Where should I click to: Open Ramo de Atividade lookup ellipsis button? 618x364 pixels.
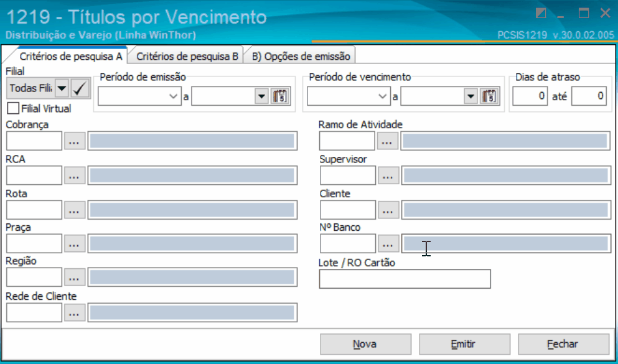point(388,141)
